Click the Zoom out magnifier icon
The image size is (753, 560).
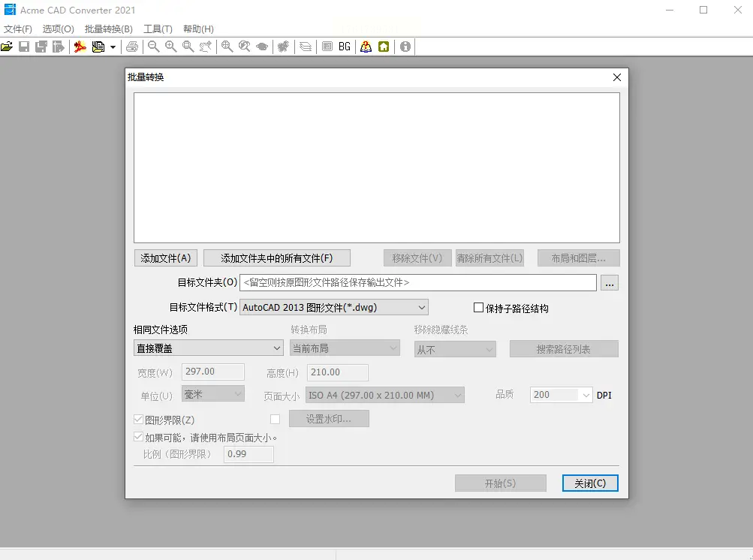pos(154,47)
